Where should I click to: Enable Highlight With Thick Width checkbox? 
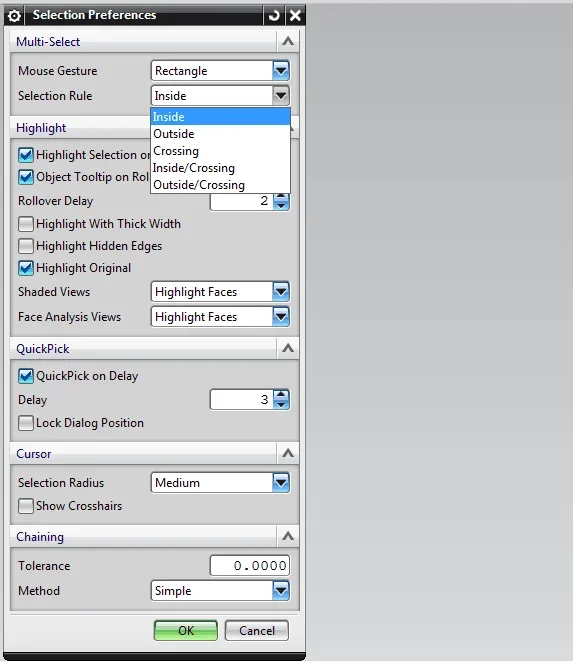click(26, 224)
